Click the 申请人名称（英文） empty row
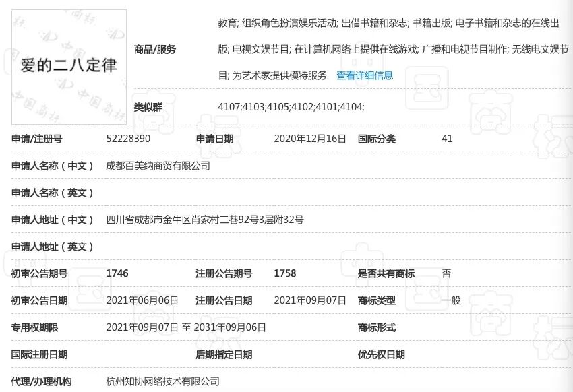This screenshot has height=392, width=573. 169,193
